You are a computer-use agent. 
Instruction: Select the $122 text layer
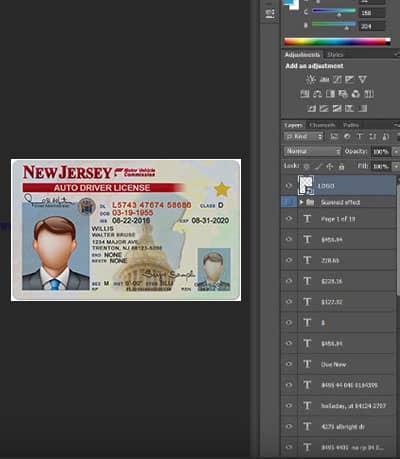(x=339, y=302)
